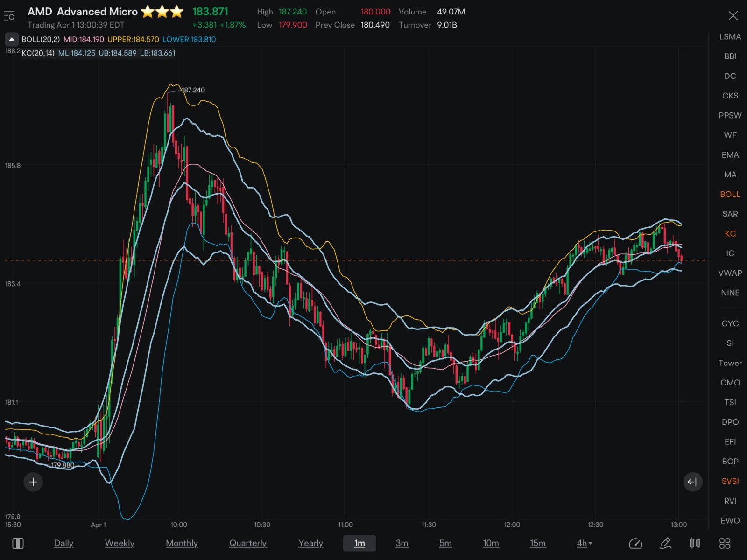Switch to the Weekly timeframe

pos(120,543)
